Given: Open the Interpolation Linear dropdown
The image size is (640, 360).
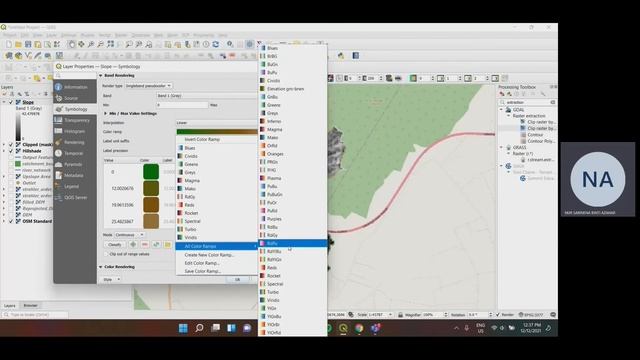Looking at the screenshot, I should pos(217,122).
